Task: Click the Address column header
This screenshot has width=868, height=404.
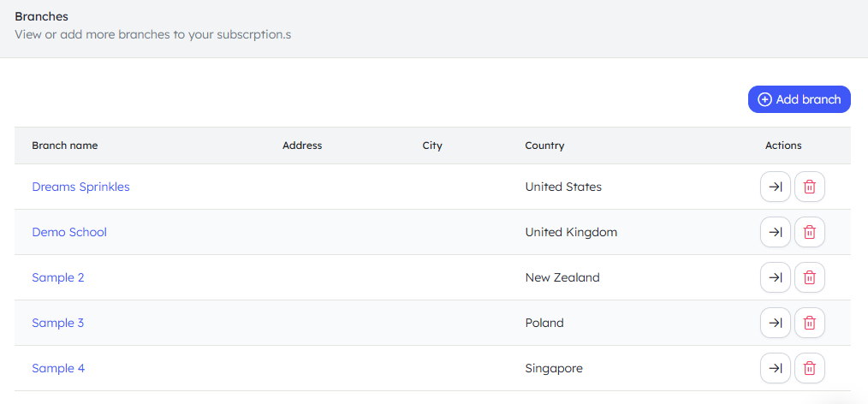Action: coord(302,146)
